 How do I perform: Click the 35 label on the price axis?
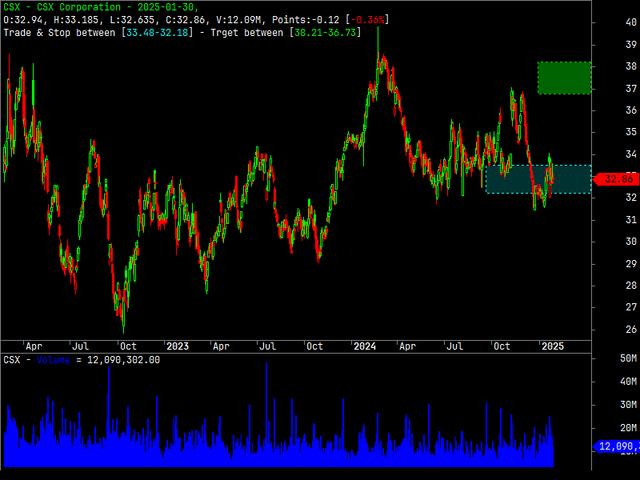click(x=631, y=132)
